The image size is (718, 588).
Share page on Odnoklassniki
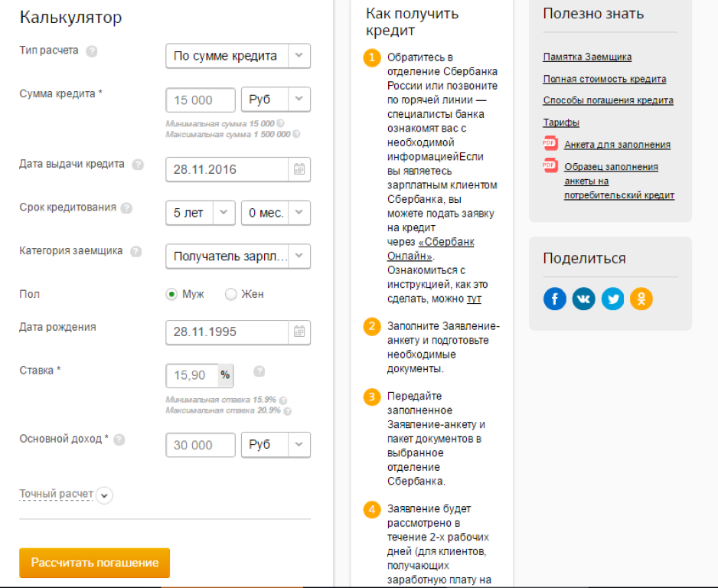click(641, 299)
